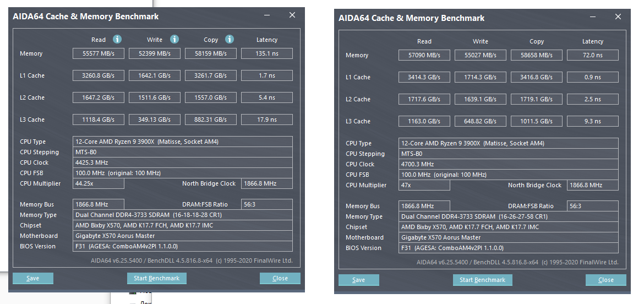Close the left window with the X

tap(292, 15)
